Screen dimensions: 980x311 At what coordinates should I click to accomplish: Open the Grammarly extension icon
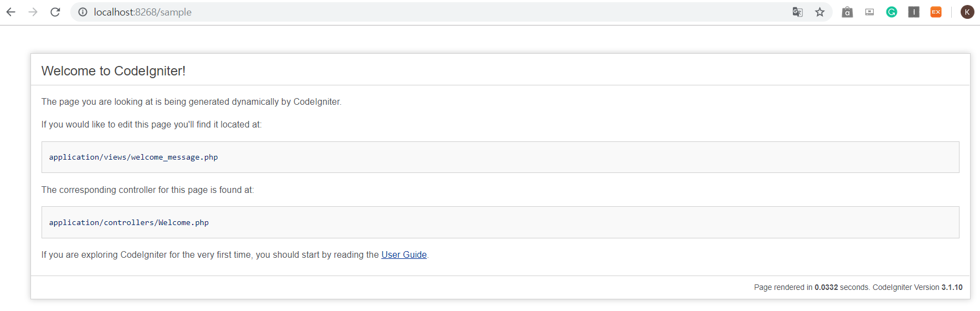point(891,12)
